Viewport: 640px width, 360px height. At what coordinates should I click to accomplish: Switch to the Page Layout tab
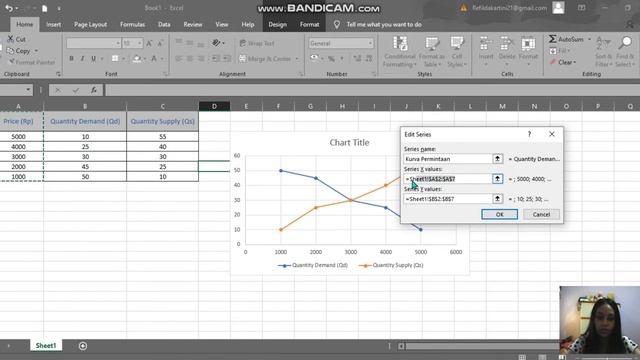coord(90,24)
